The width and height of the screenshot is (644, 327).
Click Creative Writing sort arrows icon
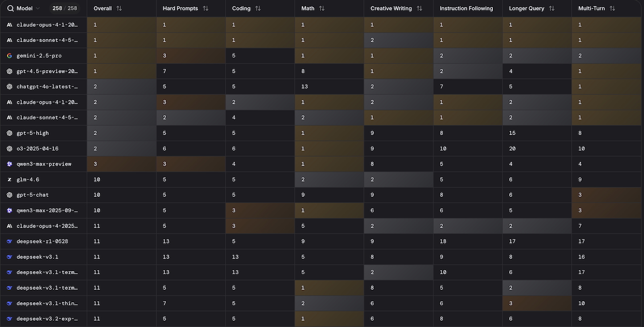click(420, 8)
